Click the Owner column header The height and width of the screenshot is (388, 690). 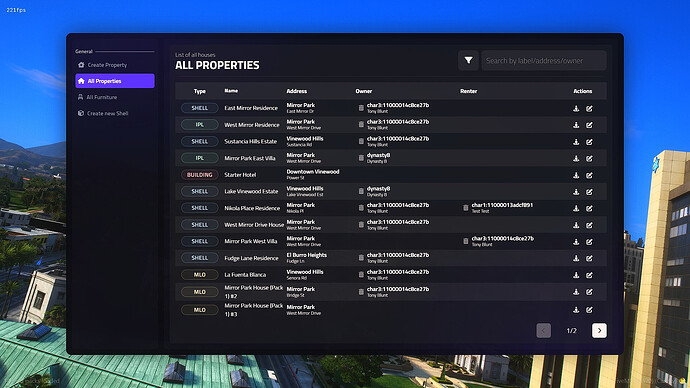tap(364, 91)
